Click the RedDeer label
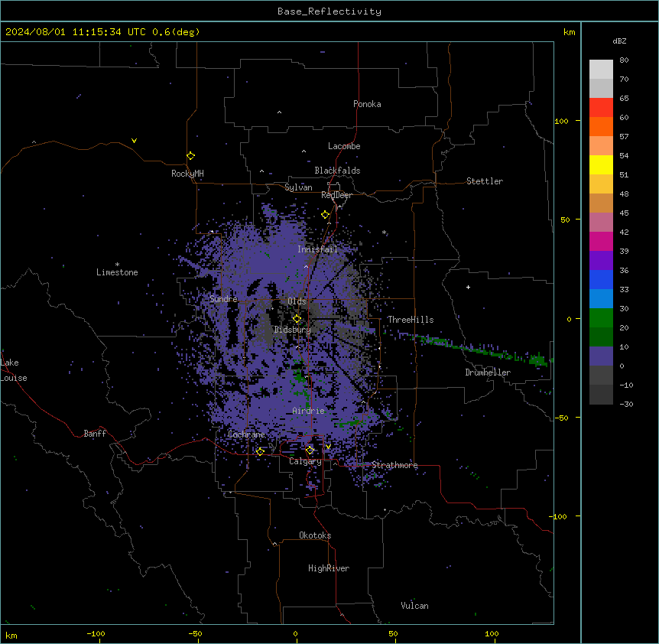The image size is (659, 644). [336, 195]
